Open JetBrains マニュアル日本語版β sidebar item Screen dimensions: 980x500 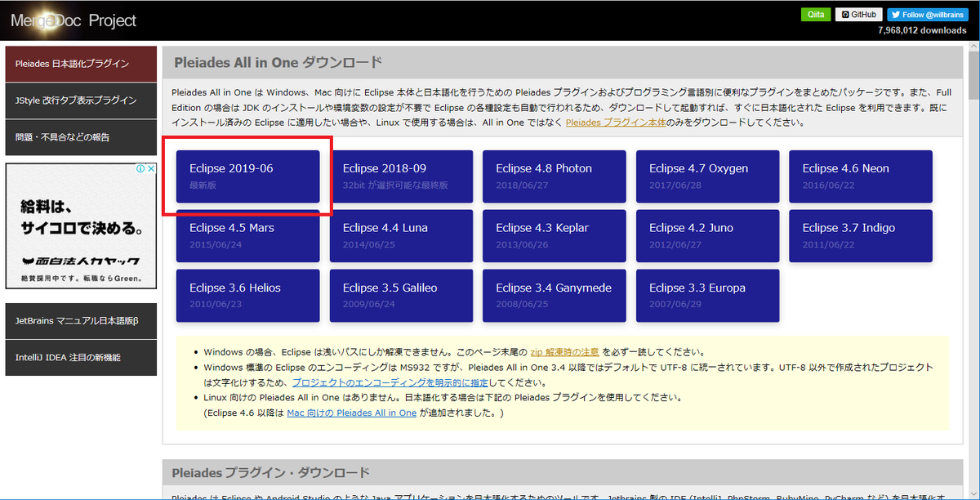(x=81, y=321)
